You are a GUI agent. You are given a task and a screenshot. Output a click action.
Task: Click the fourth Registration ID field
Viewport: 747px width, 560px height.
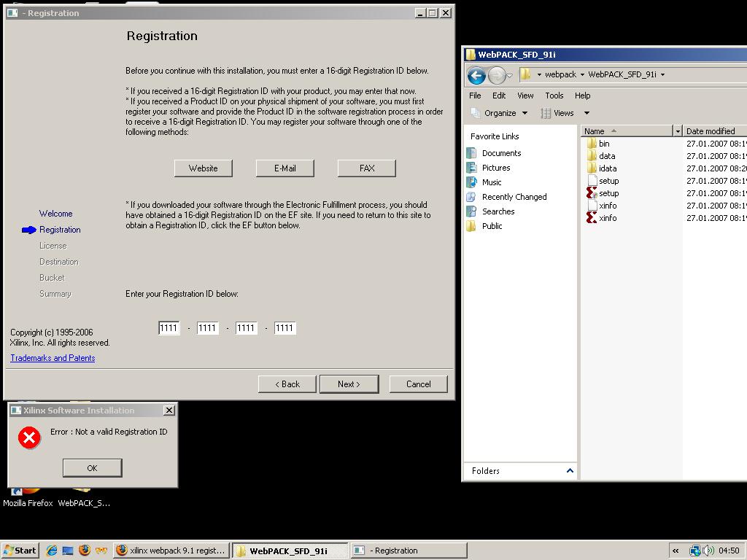[x=285, y=328]
